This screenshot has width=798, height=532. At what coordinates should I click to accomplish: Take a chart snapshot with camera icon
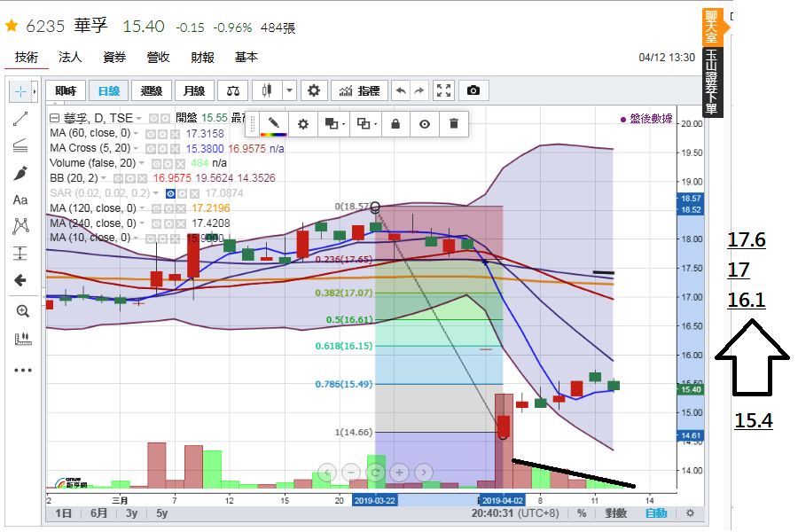[x=473, y=90]
